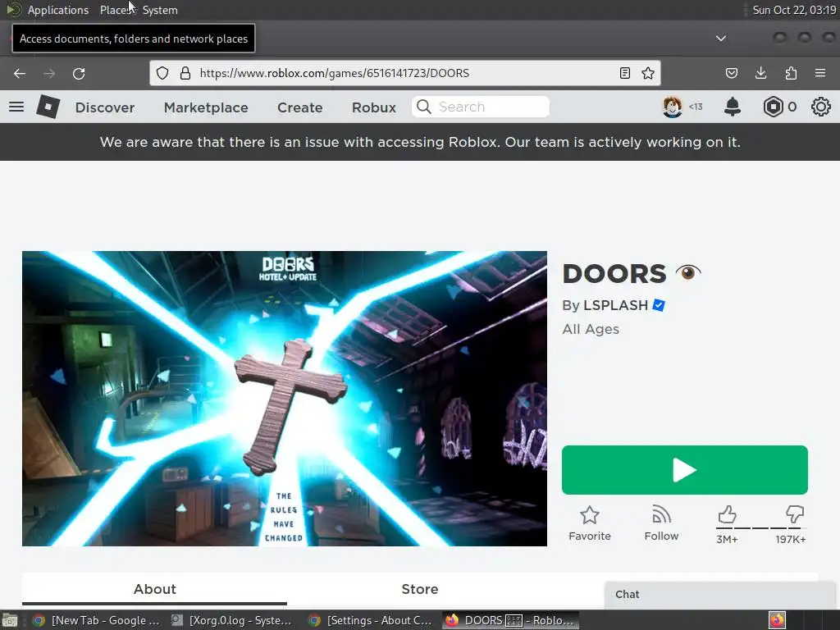Open the LSPLASH creator link
Viewport: 840px width, 630px height.
coord(615,305)
